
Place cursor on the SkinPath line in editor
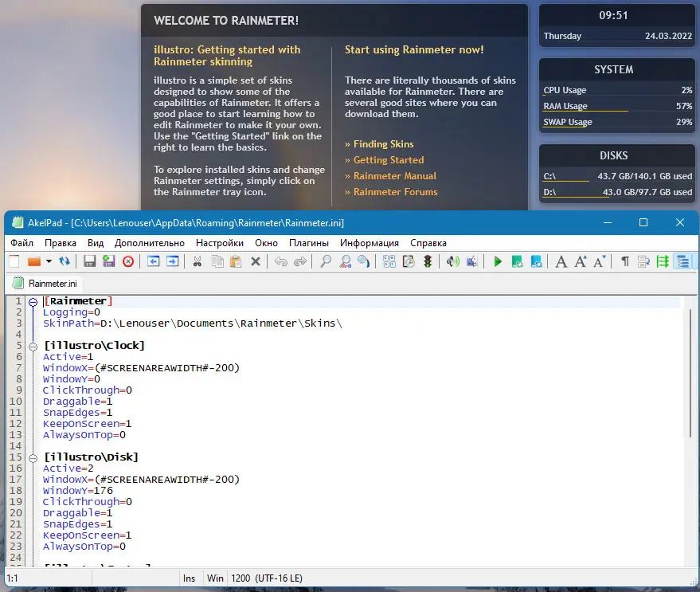pos(192,323)
